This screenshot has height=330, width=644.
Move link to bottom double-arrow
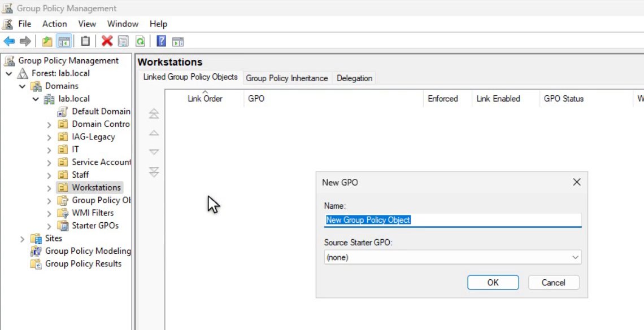point(154,171)
